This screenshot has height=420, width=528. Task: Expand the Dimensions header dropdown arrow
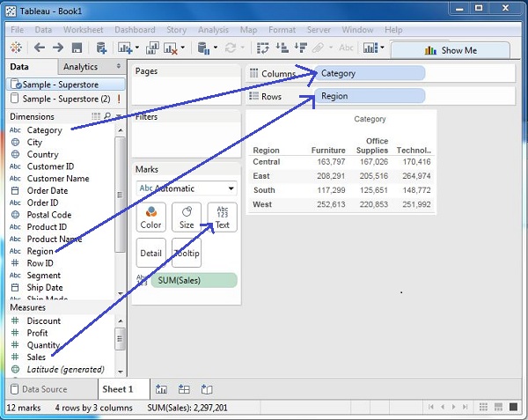[119, 116]
